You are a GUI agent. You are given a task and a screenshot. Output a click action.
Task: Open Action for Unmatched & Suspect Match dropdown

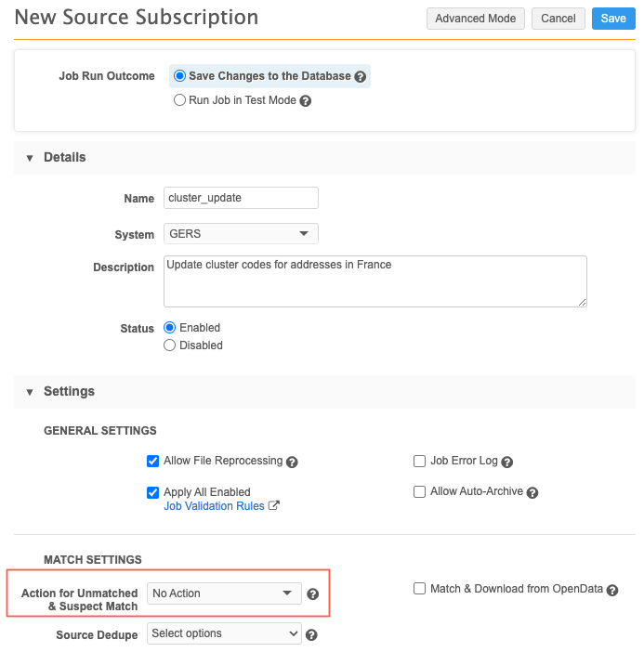pyautogui.click(x=224, y=593)
